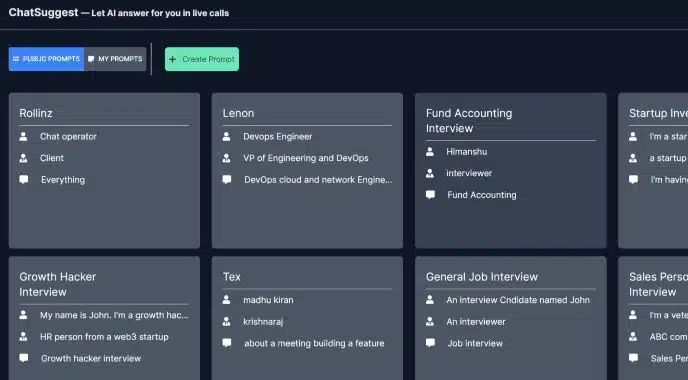The height and width of the screenshot is (380, 688).
Task: Select the interviewer text in Fund Accounting card
Action: click(469, 173)
